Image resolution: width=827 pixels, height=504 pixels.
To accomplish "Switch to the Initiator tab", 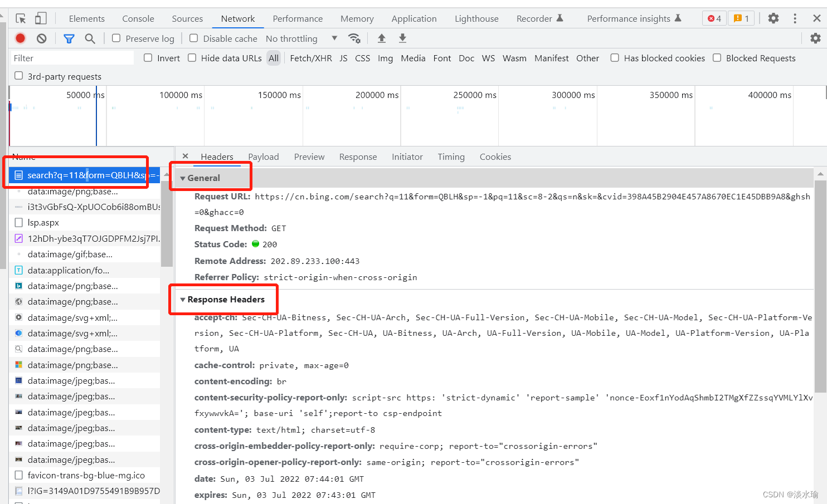I will coord(407,157).
